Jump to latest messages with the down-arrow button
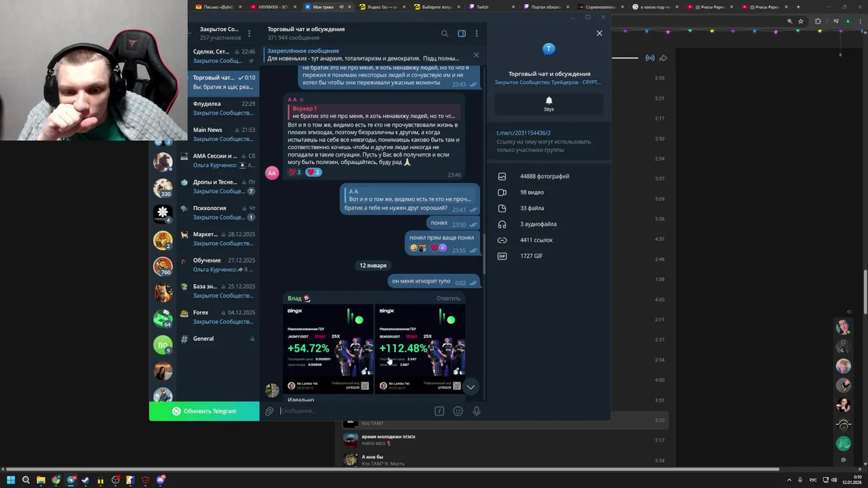Image resolution: width=868 pixels, height=488 pixels. click(x=470, y=387)
